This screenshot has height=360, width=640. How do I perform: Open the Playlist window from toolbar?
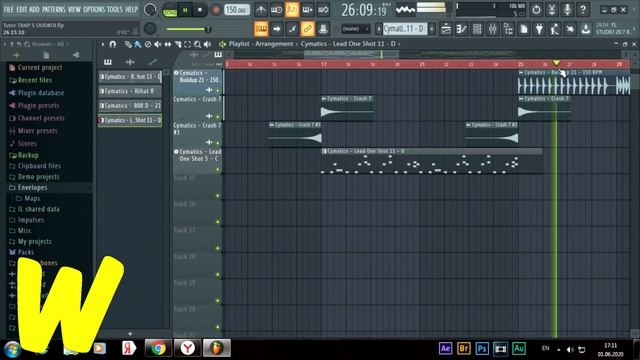pos(446,29)
